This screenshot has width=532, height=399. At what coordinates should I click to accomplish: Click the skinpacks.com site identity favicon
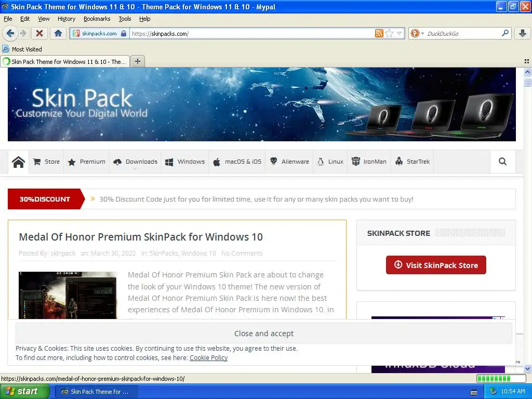[76, 33]
